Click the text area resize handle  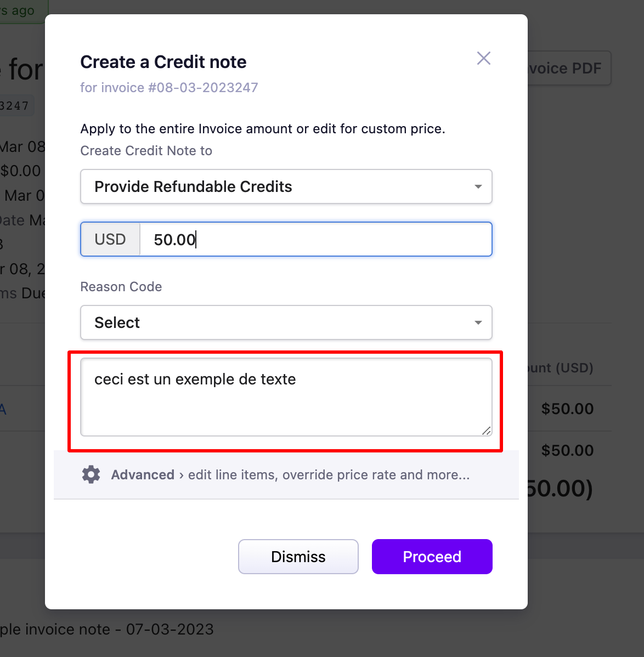tap(486, 431)
